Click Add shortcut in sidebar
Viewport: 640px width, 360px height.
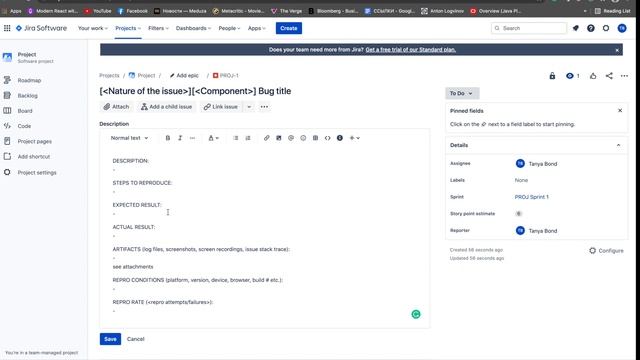33,157
